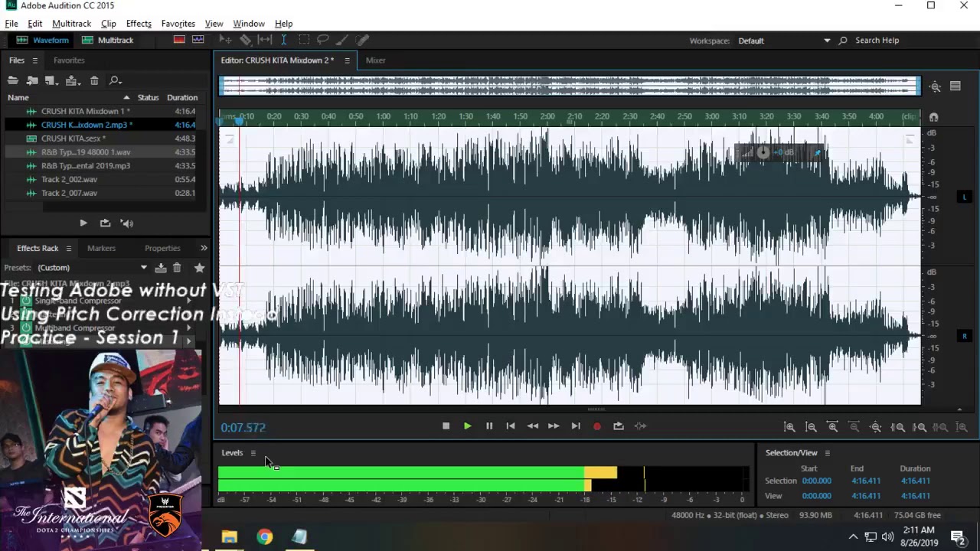The image size is (980, 551).
Task: Switch to the Properties tab
Action: (162, 248)
